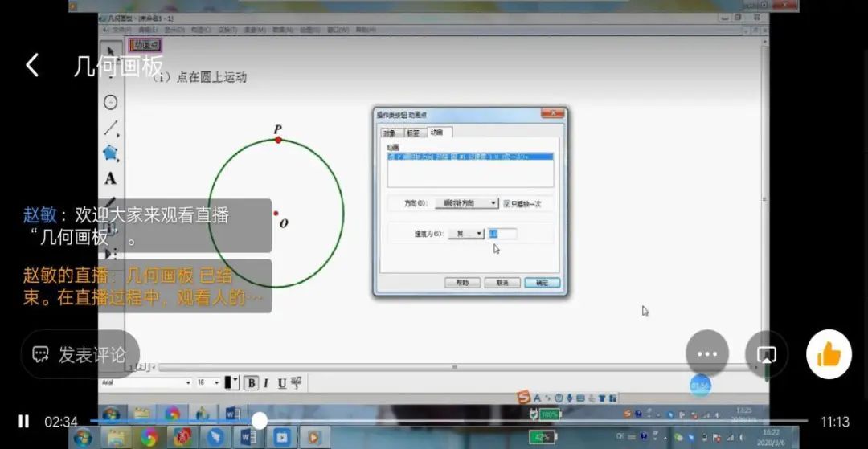Open the 数据 menu in Sketchpad

coord(282,29)
